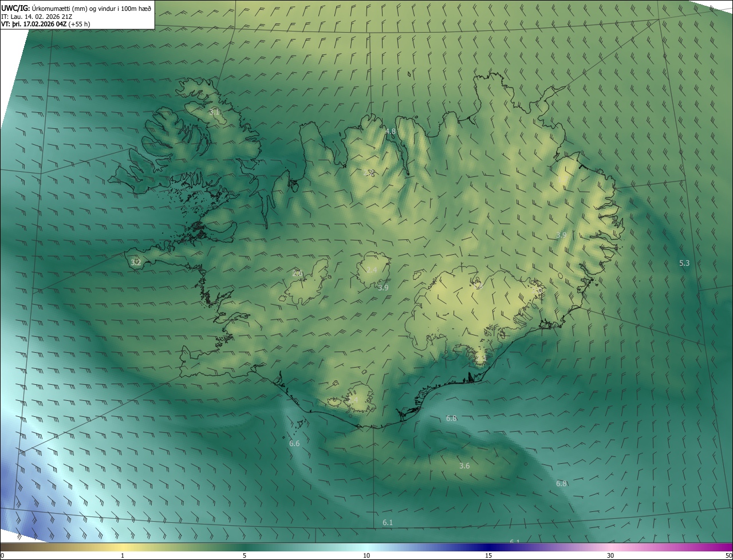Viewport: 733px width, 560px height.
Task: Select the "(+55 h)" forecast offset text
Action: click(80, 24)
